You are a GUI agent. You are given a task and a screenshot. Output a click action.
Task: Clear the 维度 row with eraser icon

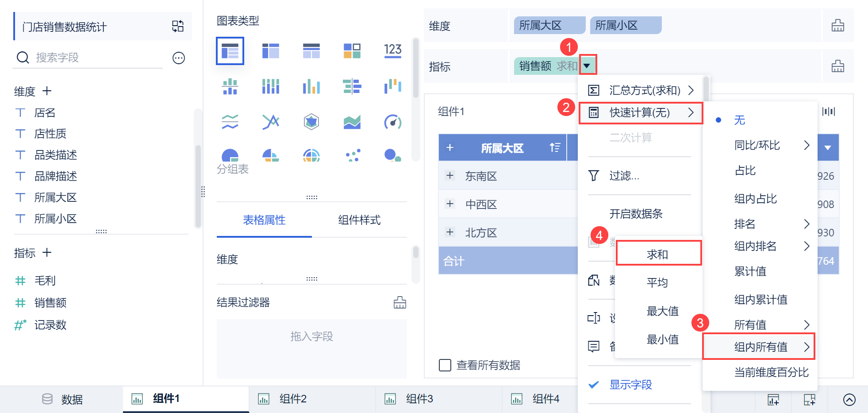837,26
